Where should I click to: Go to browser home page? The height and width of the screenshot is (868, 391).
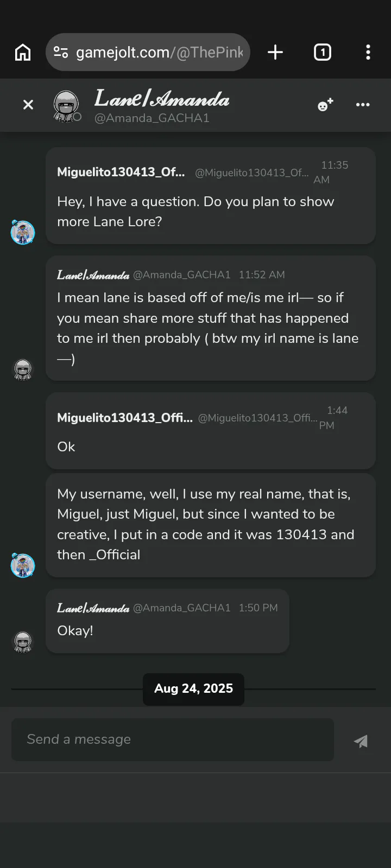(23, 53)
